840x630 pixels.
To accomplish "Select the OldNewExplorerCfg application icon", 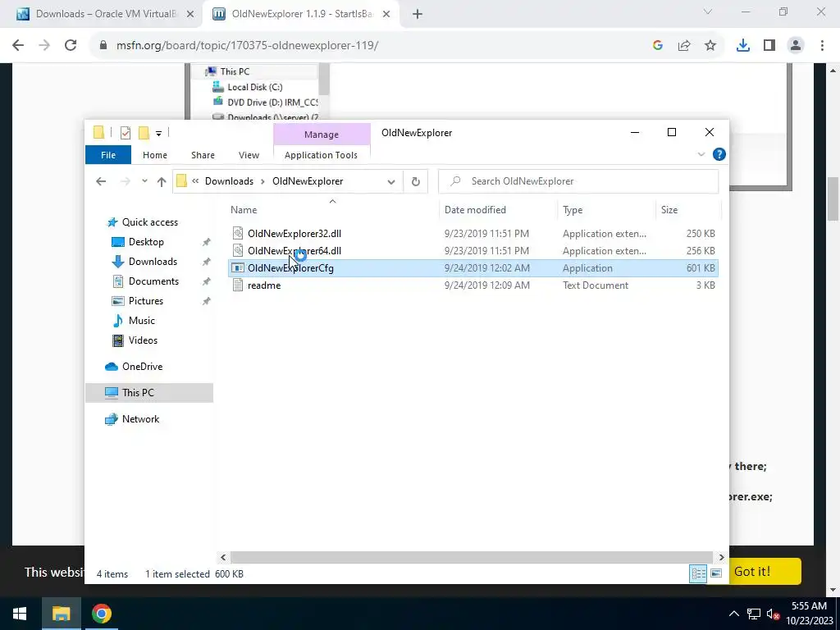I will tap(238, 268).
